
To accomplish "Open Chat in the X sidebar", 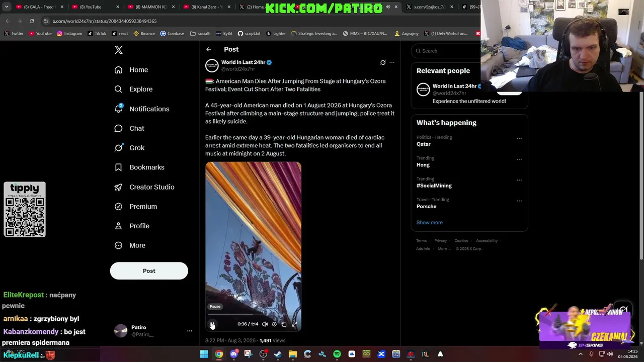I will [129, 128].
